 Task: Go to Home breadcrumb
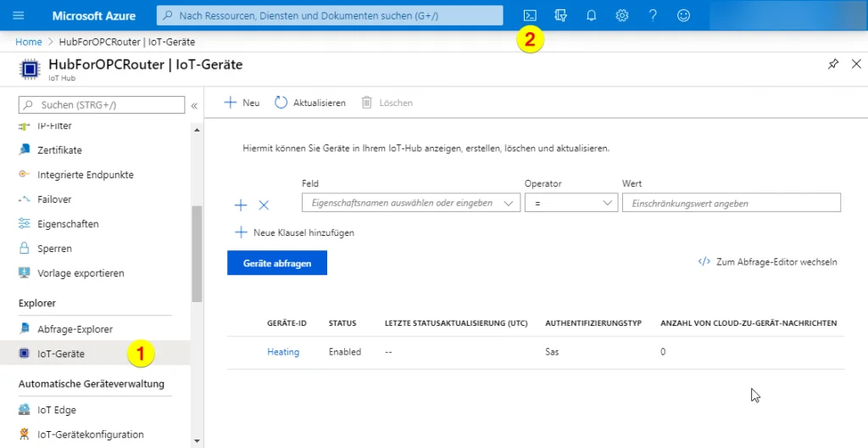29,42
